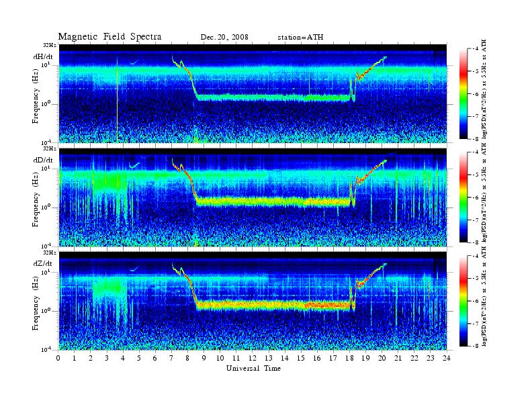
Task: Click hour 8 on the Universal Time axis
Action: coord(187,358)
